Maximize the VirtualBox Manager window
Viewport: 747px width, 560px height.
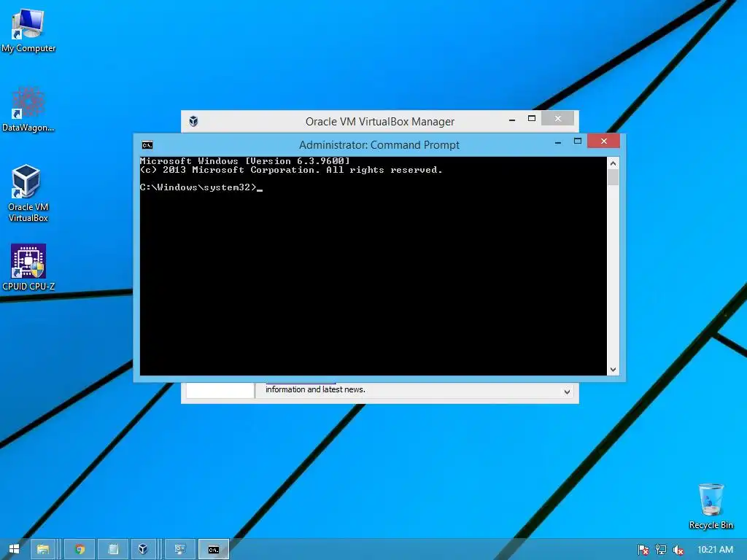click(532, 119)
